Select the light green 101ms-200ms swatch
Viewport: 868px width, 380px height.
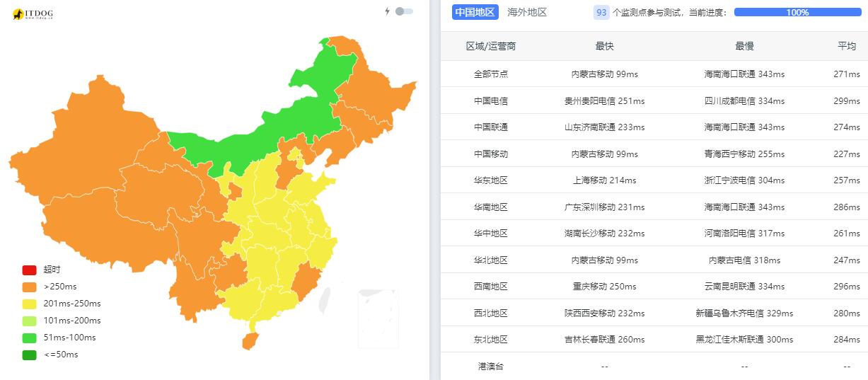click(29, 321)
